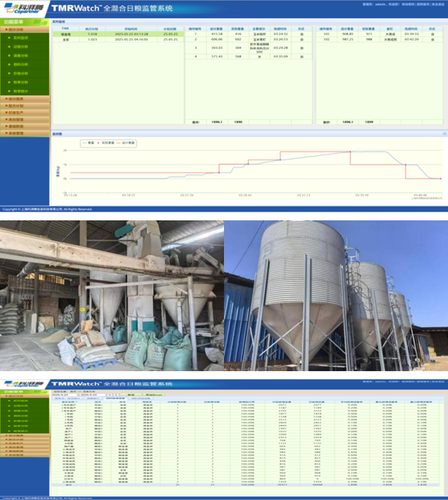
Task: Click completion time 03:24:32 cell
Action: pos(280,34)
